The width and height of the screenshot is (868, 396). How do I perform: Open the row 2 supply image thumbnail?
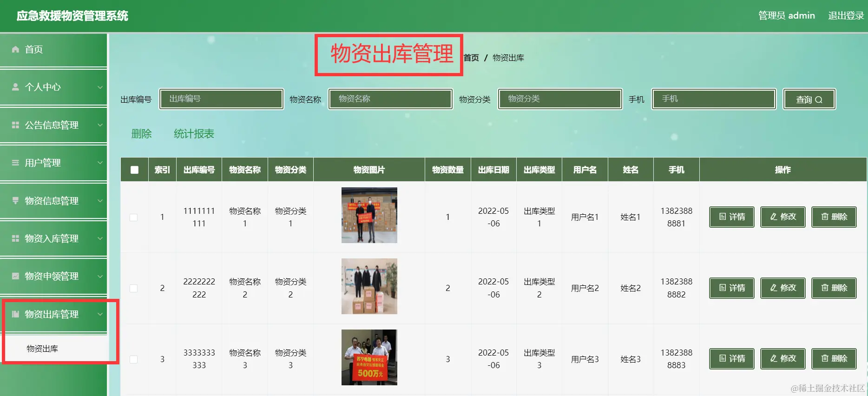click(x=369, y=286)
